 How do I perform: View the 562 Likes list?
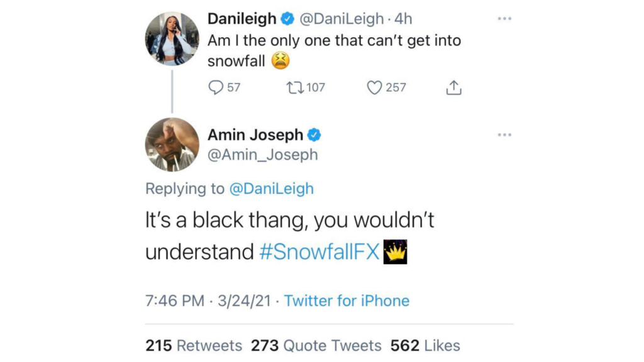point(425,346)
